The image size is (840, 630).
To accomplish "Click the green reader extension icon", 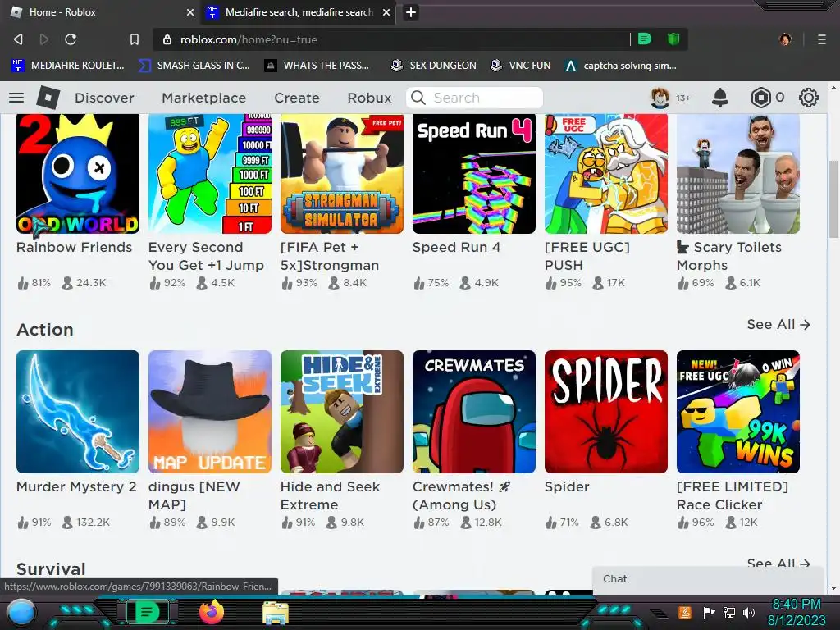I will [x=645, y=39].
